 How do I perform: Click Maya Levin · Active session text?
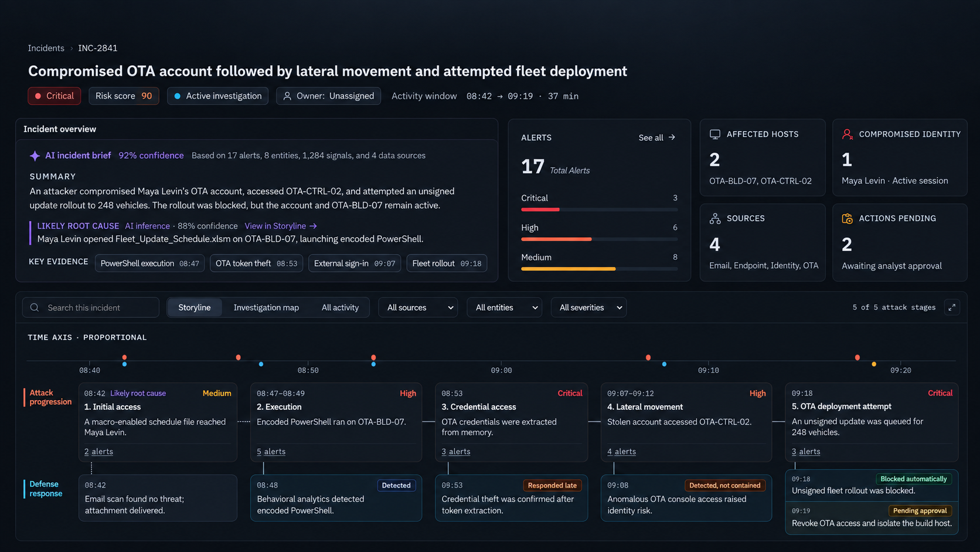click(894, 181)
